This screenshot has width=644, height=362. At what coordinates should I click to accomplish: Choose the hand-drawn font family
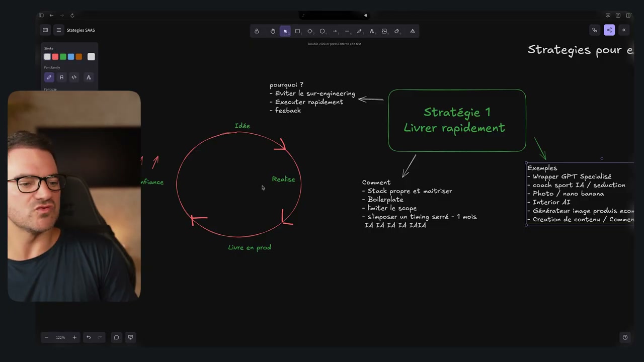pos(49,77)
